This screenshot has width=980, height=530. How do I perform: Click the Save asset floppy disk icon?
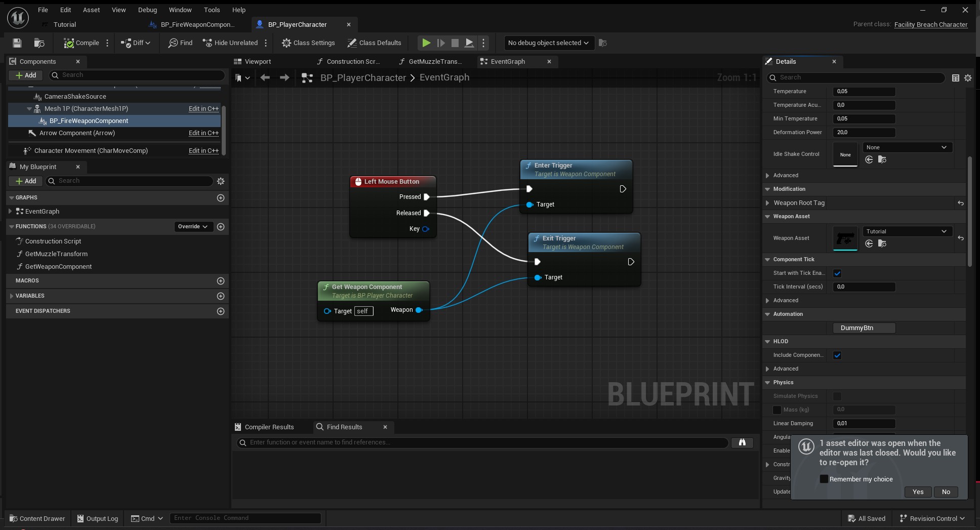17,43
